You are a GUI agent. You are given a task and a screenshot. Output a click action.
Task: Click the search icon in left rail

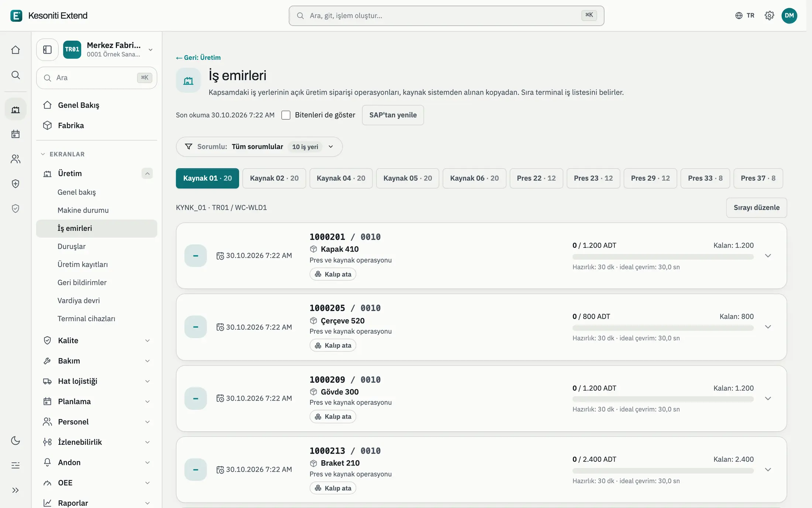pos(16,75)
